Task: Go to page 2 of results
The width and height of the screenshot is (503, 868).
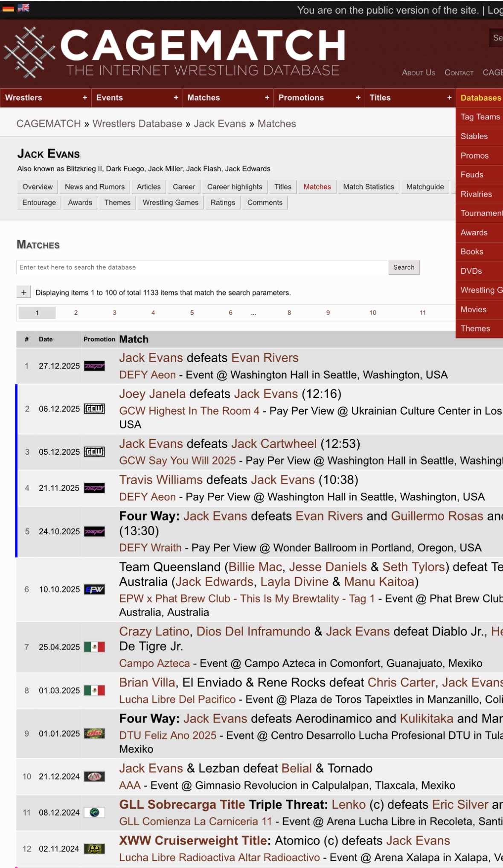Action: (x=76, y=313)
